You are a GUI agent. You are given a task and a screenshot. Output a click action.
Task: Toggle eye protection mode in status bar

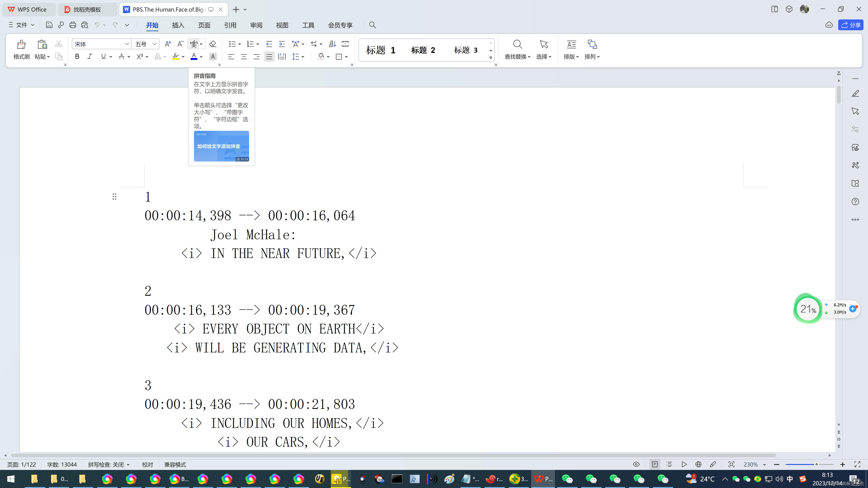[636, 465]
